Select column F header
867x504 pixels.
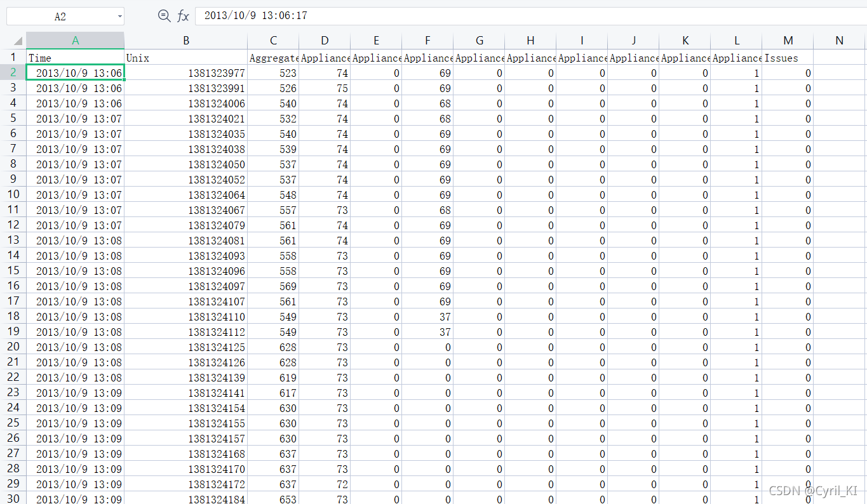[x=427, y=41]
